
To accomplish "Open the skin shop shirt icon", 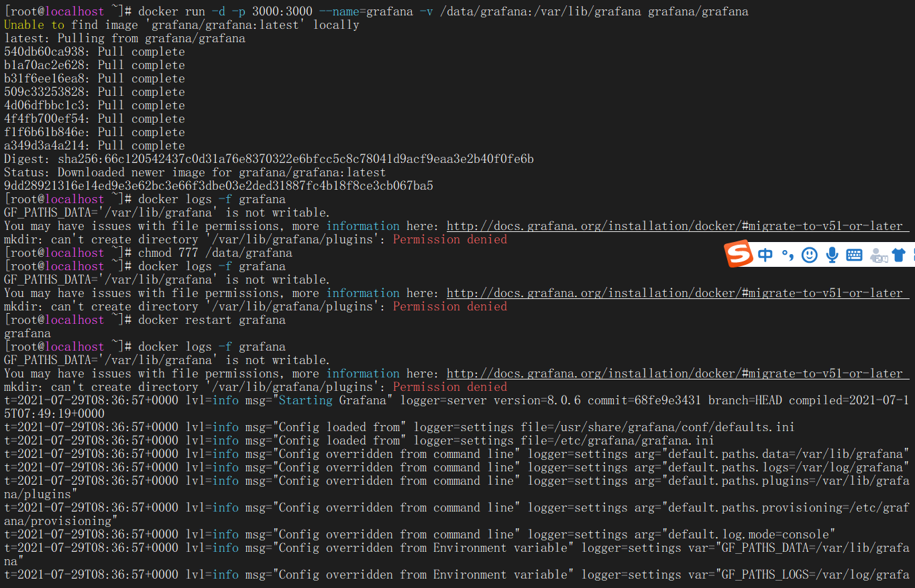I will tap(899, 255).
